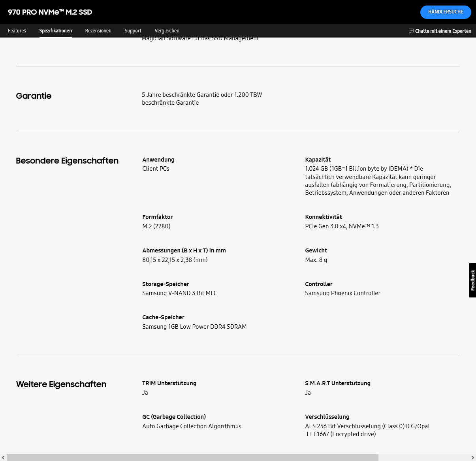Click the Client PCs value
Screen dimensions: 476x461
click(x=156, y=169)
